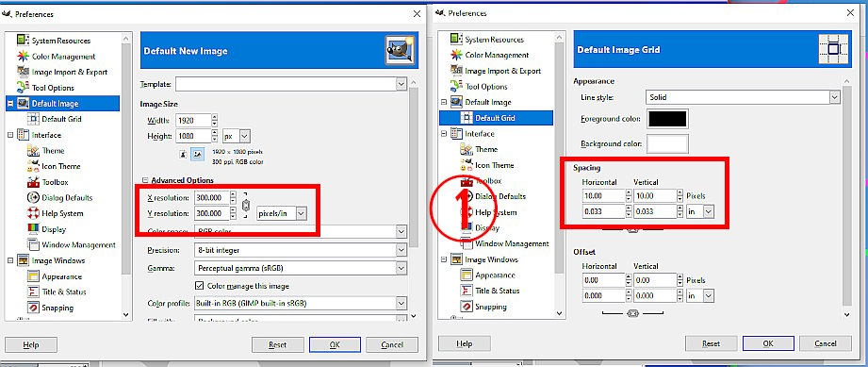This screenshot has width=868, height=367.
Task: Collapse Interface node in right Preferences window
Action: [444, 134]
